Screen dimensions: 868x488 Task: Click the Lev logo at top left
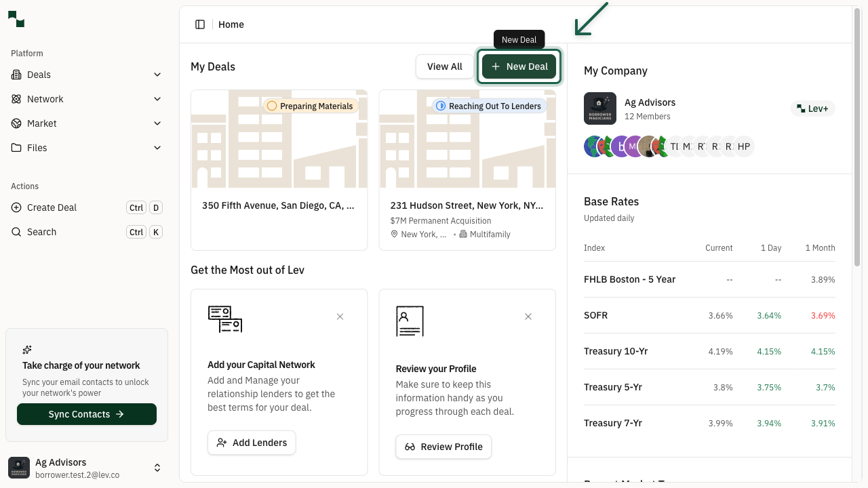tap(16, 19)
